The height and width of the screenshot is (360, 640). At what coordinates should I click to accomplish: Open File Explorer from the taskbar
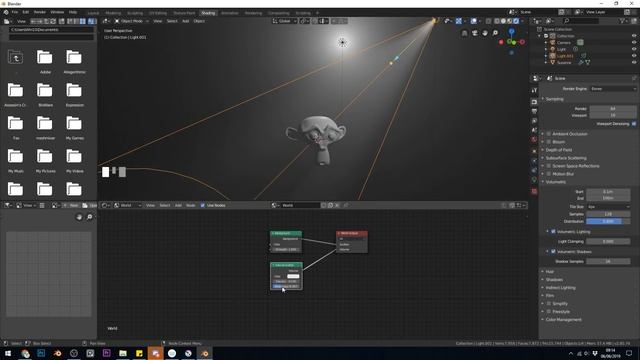[122, 353]
